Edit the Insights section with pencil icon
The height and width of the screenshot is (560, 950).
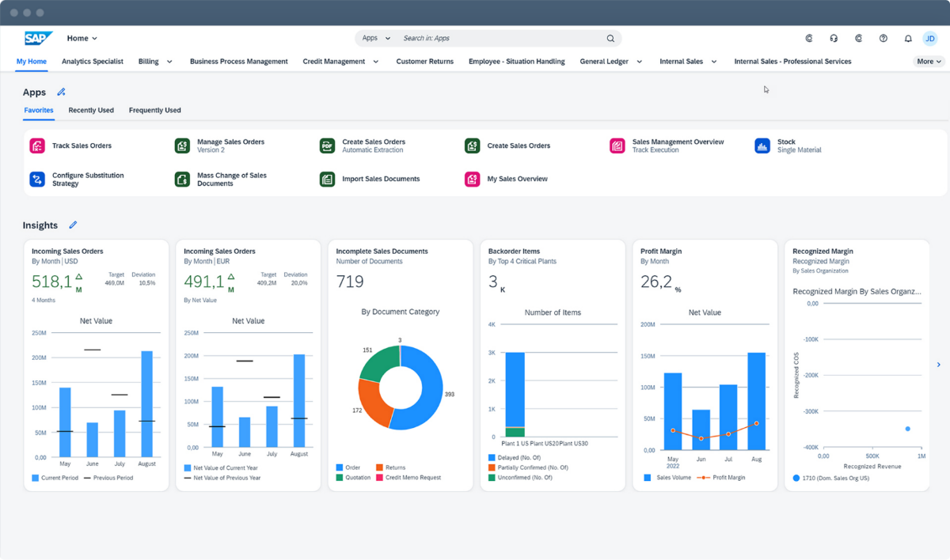click(x=73, y=225)
